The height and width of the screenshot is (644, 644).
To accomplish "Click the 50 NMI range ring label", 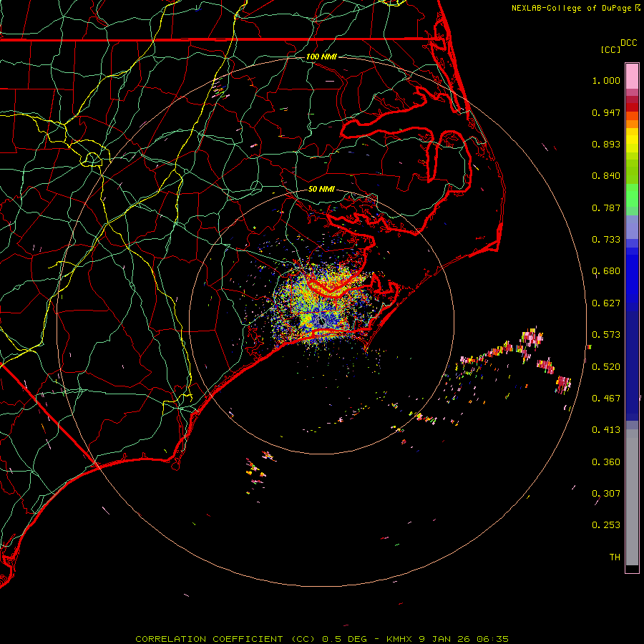I will coord(321,189).
